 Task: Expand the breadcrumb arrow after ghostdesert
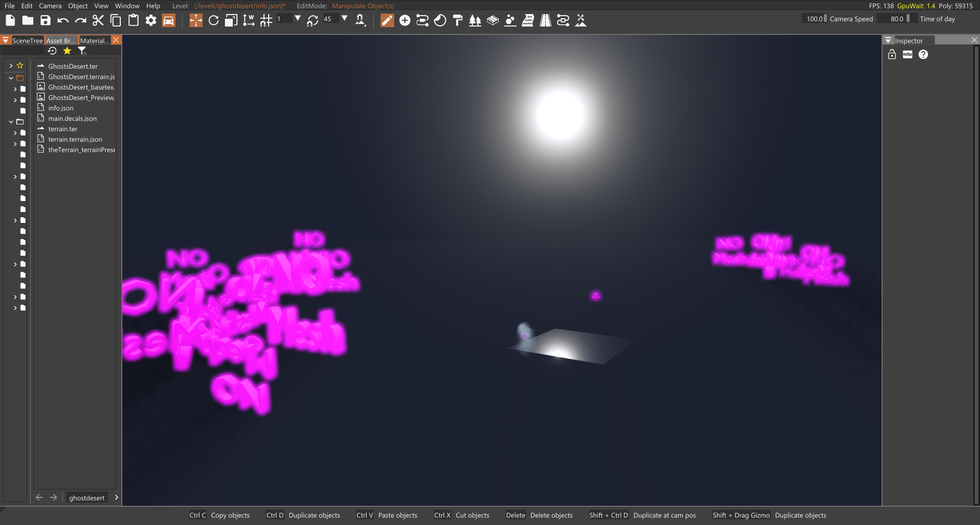pyautogui.click(x=116, y=497)
